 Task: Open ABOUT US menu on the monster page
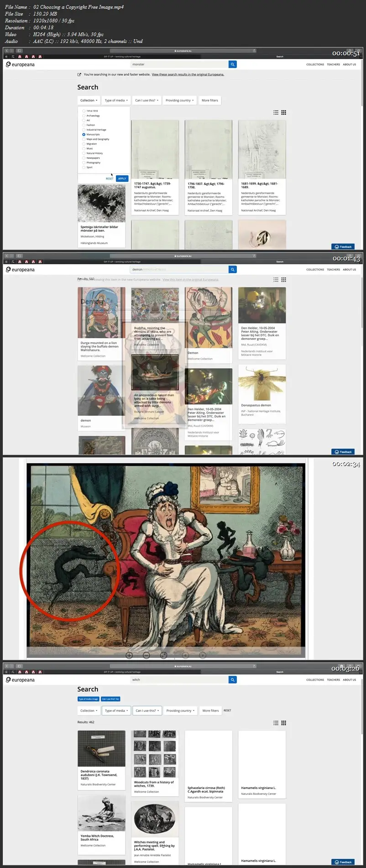click(349, 64)
